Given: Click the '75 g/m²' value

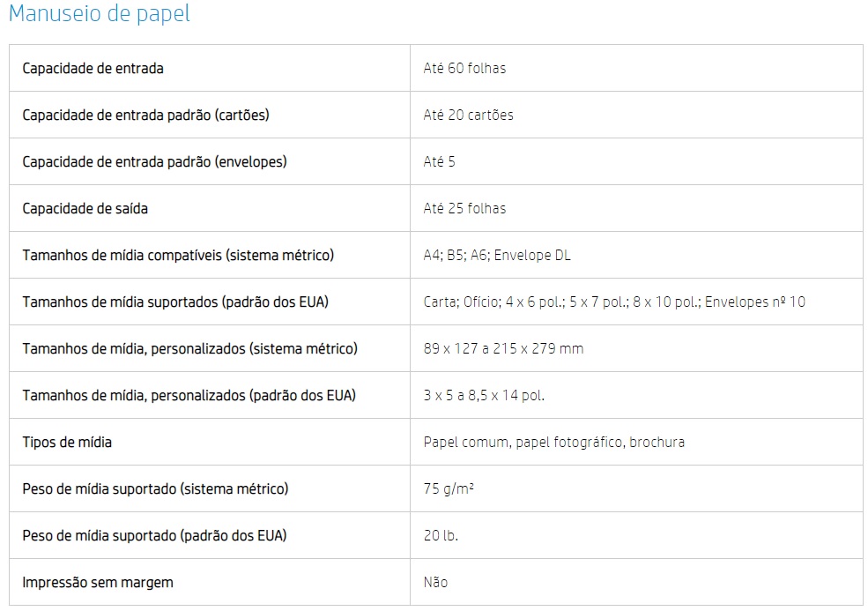Looking at the screenshot, I should [x=449, y=488].
